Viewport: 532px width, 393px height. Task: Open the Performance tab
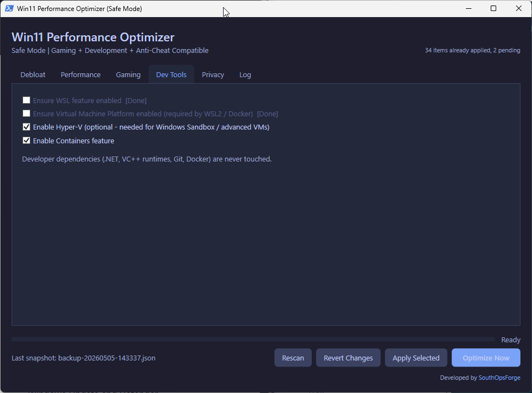[x=81, y=75]
